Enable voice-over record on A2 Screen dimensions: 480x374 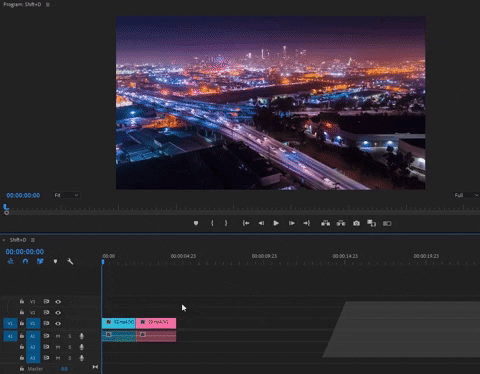[x=81, y=347]
